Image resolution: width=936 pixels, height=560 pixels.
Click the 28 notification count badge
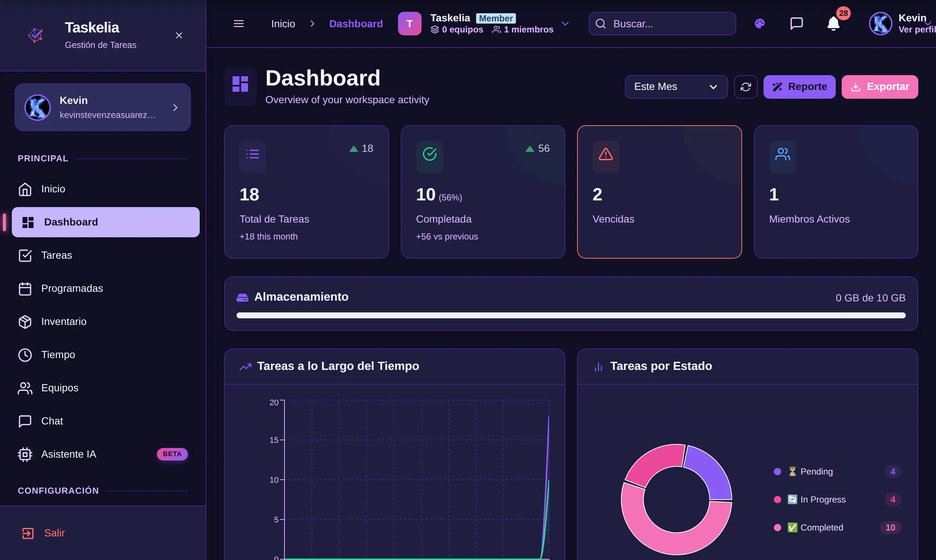pyautogui.click(x=843, y=13)
